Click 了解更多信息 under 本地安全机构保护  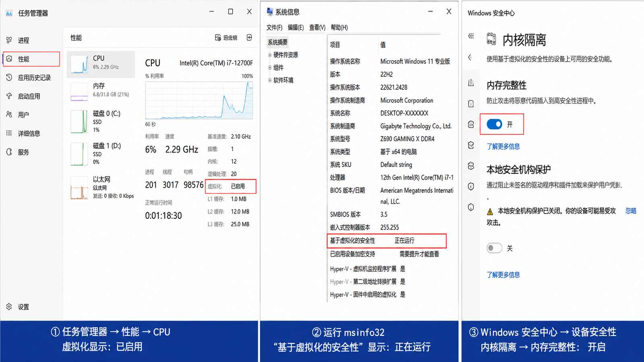(x=503, y=275)
